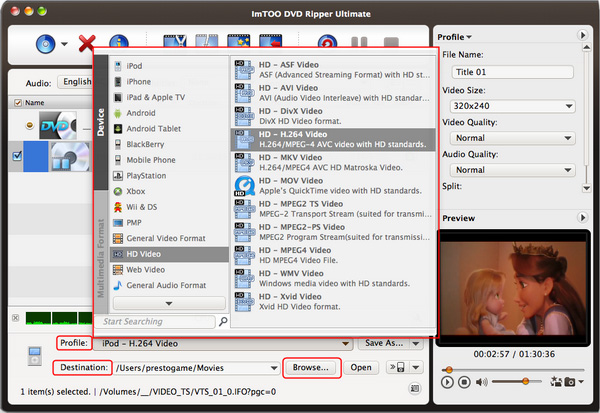Select Android Tablet category
The height and width of the screenshot is (413, 600).
click(x=169, y=129)
